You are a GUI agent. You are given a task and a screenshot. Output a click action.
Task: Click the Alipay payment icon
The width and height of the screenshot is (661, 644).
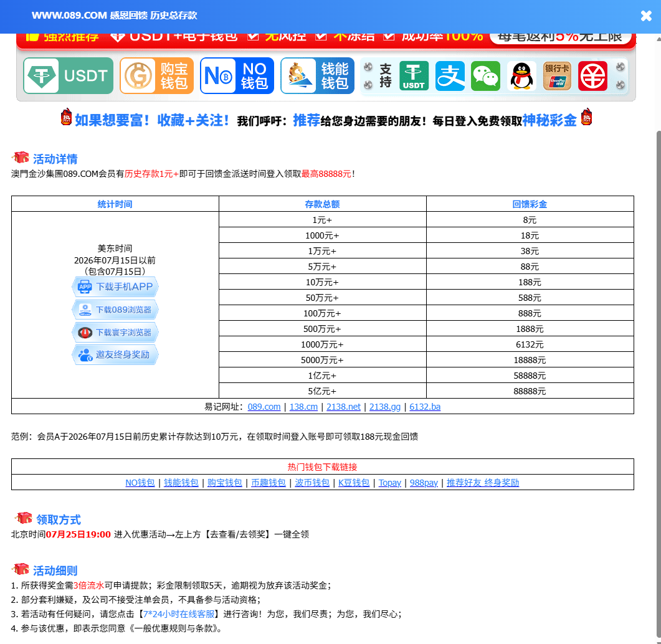pos(450,76)
